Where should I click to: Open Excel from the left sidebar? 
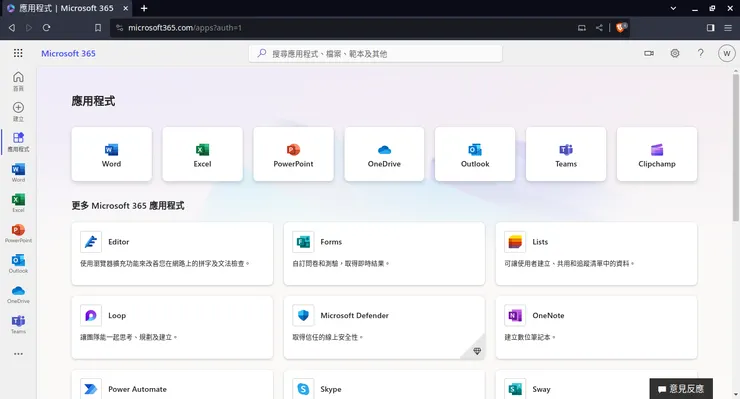click(x=18, y=203)
